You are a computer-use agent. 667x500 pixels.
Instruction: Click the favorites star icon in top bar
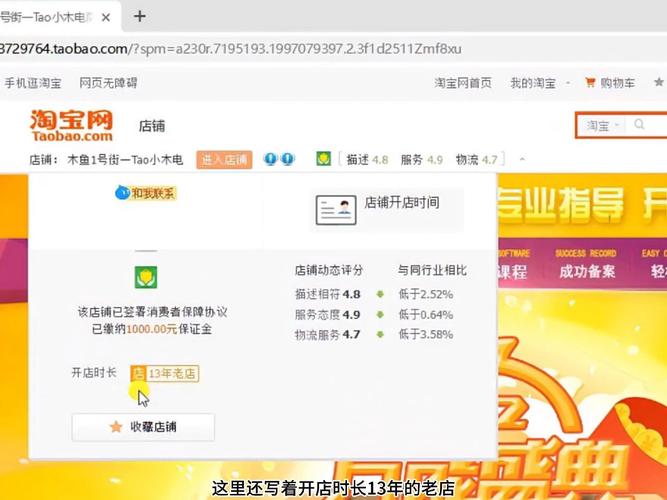(658, 82)
